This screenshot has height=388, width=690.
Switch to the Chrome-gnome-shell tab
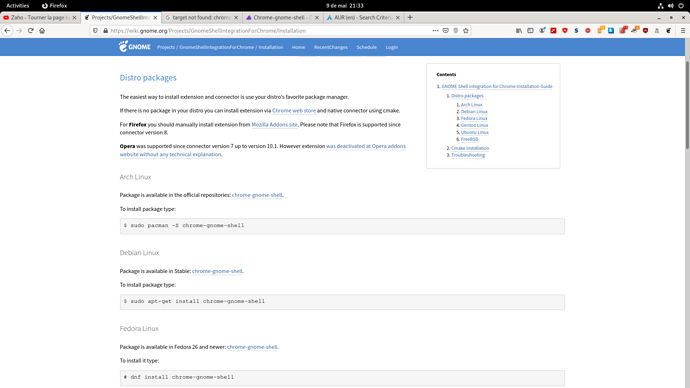coord(282,18)
